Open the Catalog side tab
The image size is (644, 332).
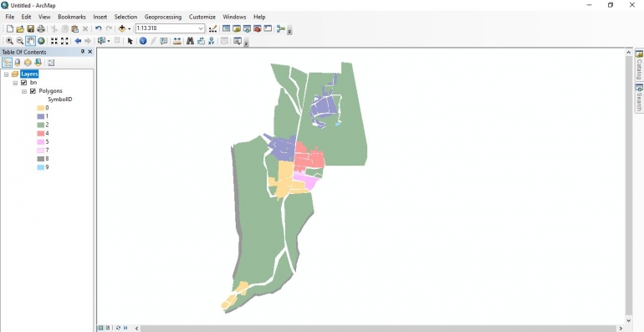point(639,65)
